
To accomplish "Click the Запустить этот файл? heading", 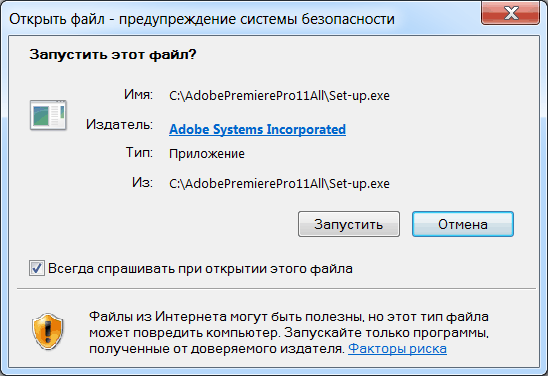I will pyautogui.click(x=113, y=55).
